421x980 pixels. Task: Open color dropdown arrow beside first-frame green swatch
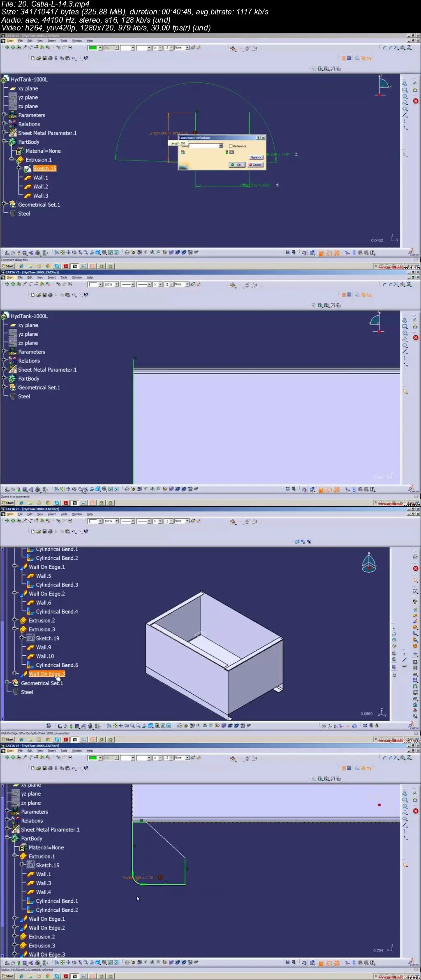(x=100, y=48)
